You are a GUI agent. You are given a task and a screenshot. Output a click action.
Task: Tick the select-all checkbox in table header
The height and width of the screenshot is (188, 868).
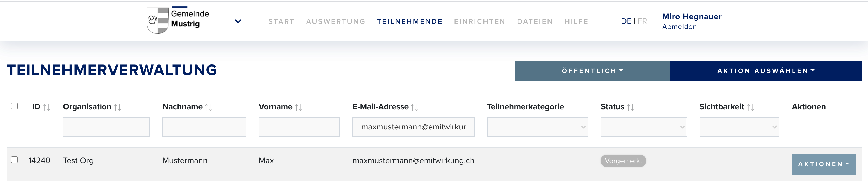[x=14, y=106]
